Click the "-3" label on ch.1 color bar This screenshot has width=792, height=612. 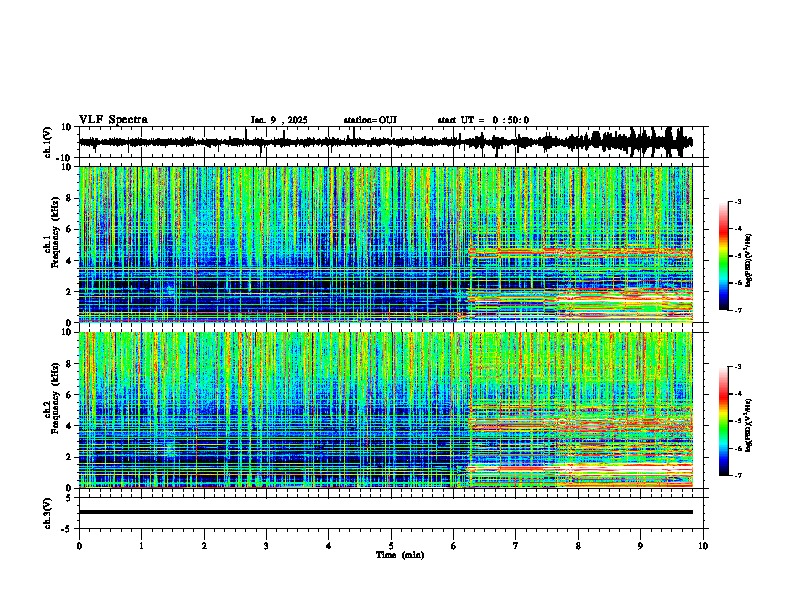(737, 202)
